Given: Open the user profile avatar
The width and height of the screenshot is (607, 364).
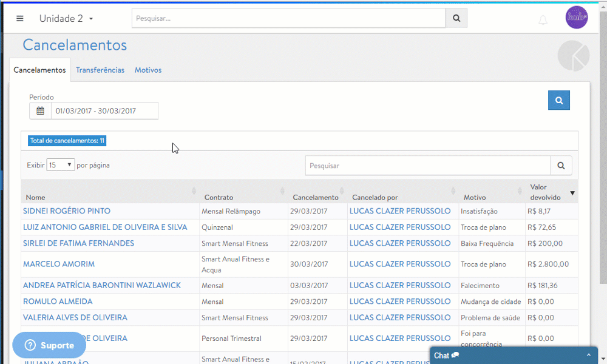Looking at the screenshot, I should click(577, 17).
